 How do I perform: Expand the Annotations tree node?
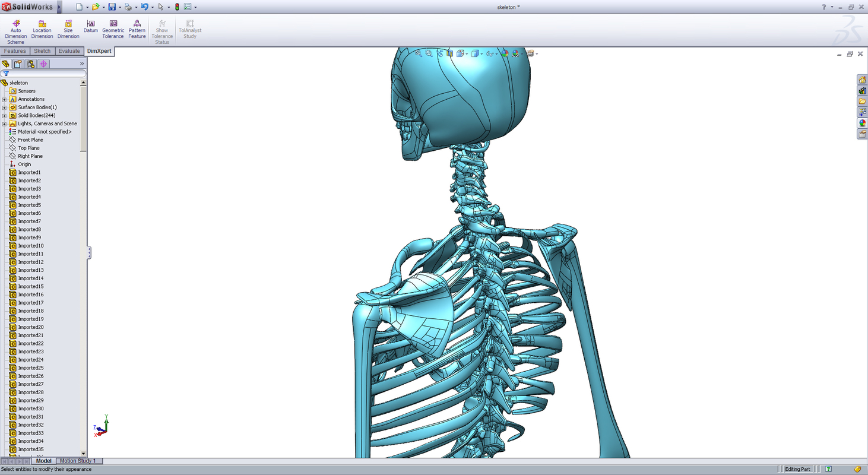pos(4,99)
